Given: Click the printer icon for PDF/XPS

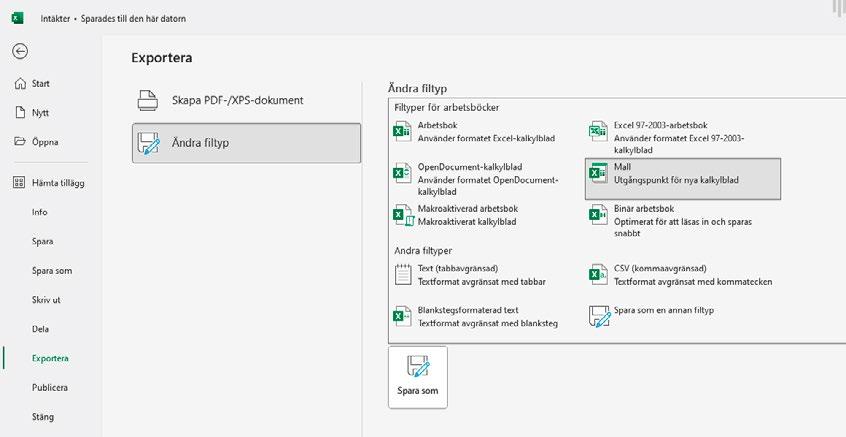Looking at the screenshot, I should tap(147, 100).
